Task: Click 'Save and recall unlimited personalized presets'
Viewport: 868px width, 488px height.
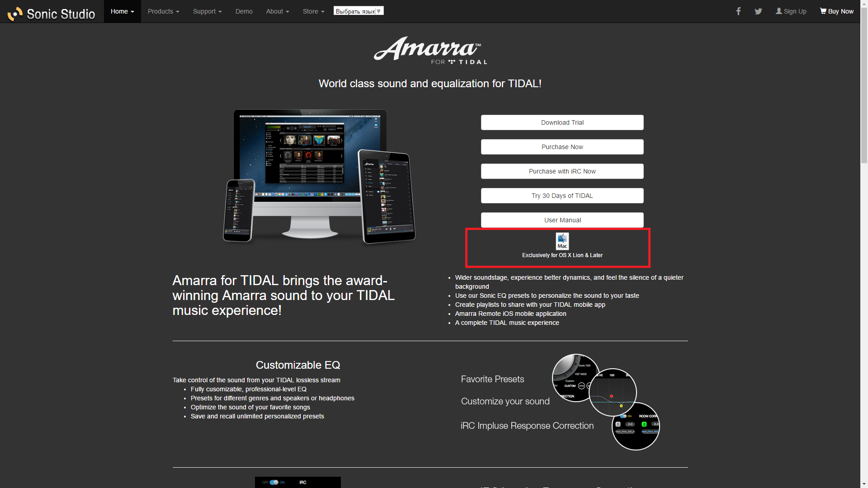Action: [x=257, y=416]
